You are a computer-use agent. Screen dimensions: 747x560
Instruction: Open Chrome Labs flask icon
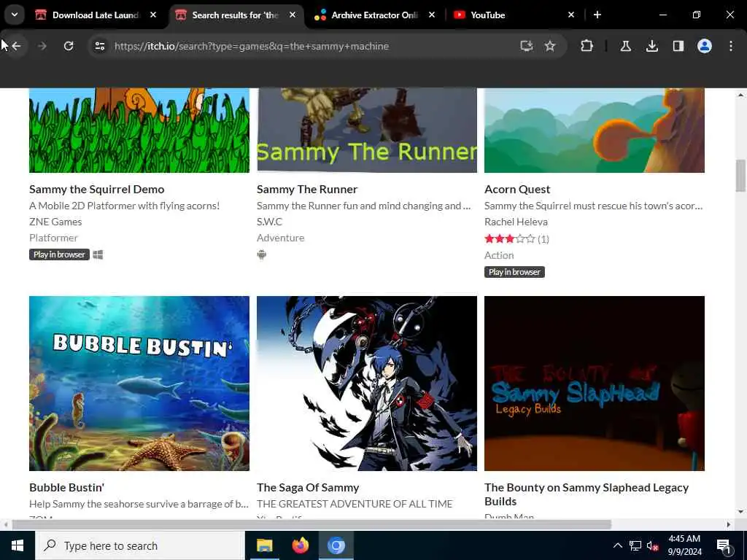(626, 46)
